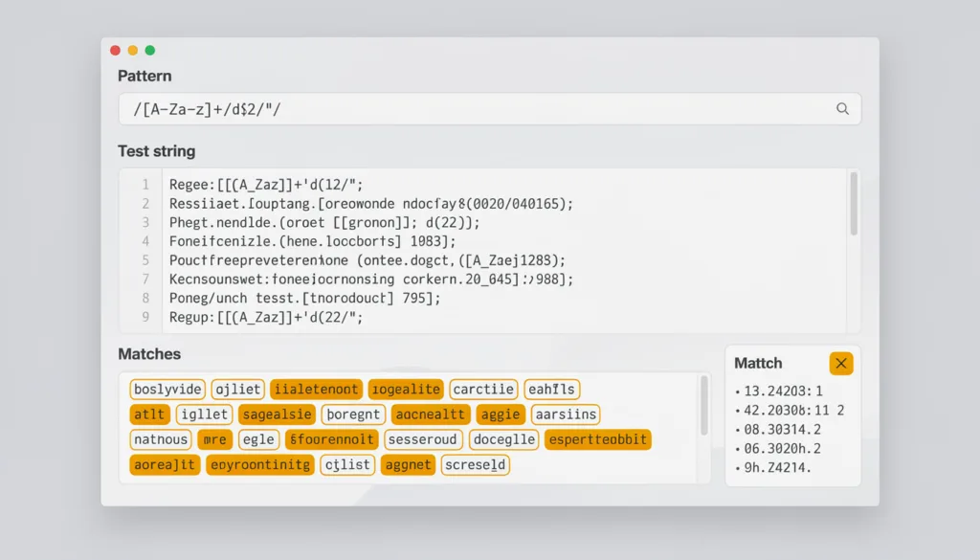The image size is (980, 560).
Task: Click the test string editor scrollbar
Action: [x=854, y=204]
